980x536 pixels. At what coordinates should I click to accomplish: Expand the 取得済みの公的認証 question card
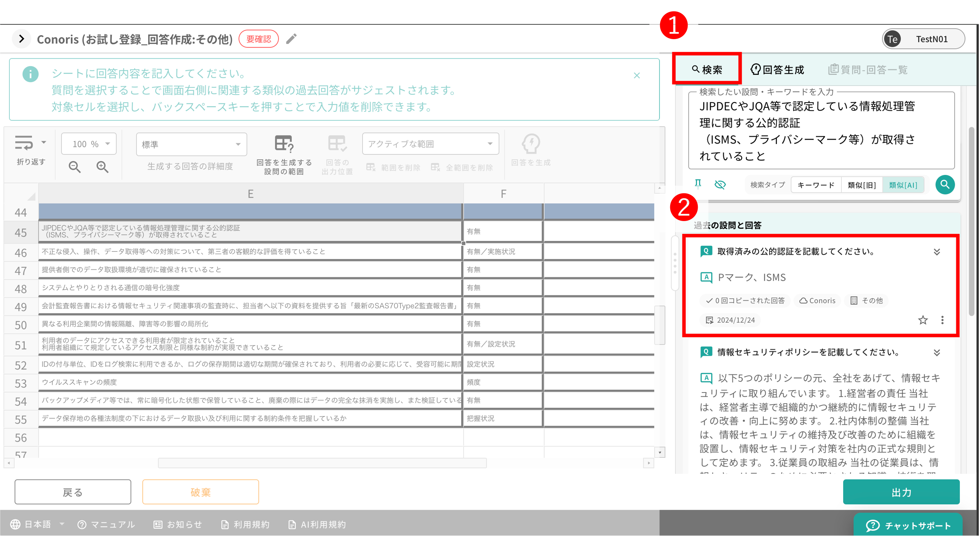[x=937, y=252]
